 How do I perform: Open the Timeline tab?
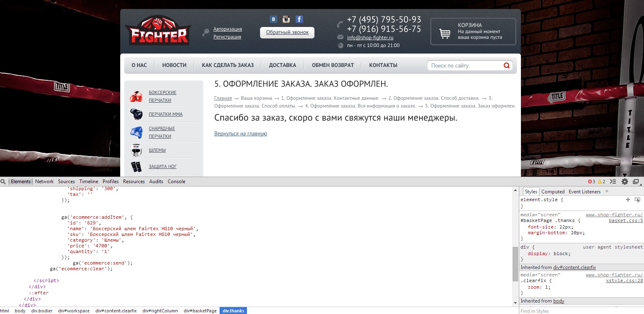tap(89, 182)
